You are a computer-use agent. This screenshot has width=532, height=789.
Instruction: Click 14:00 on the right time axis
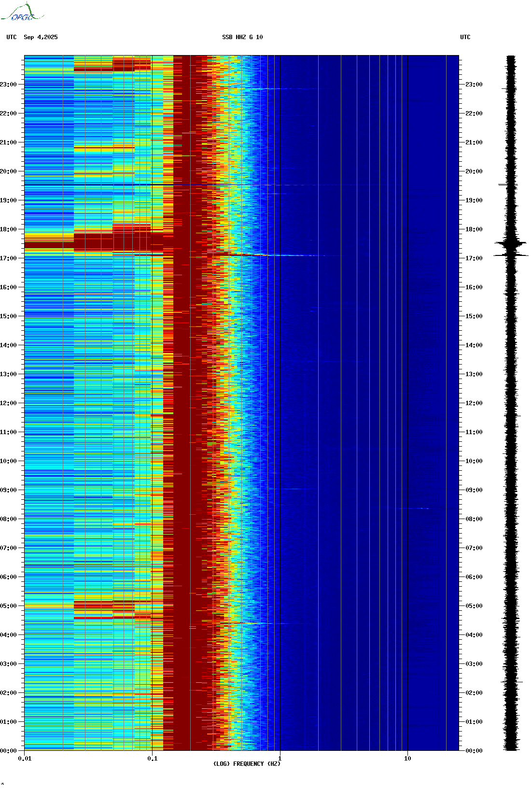pyautogui.click(x=474, y=345)
